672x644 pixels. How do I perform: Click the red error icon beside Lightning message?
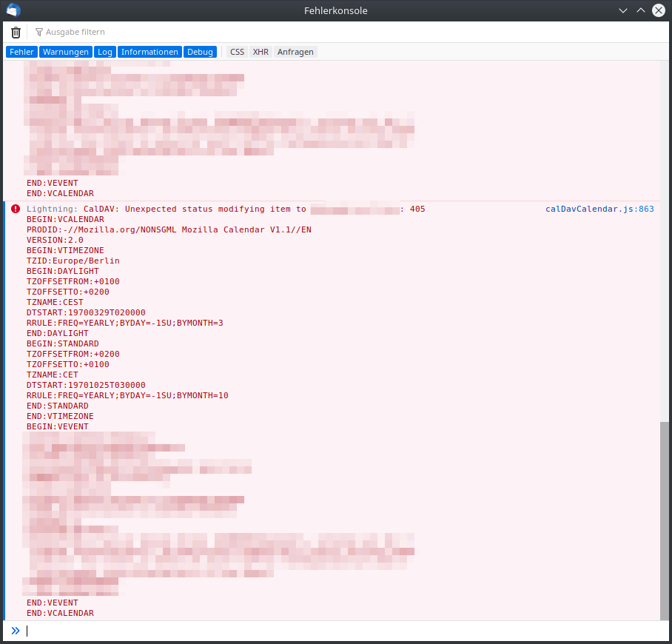(16, 209)
